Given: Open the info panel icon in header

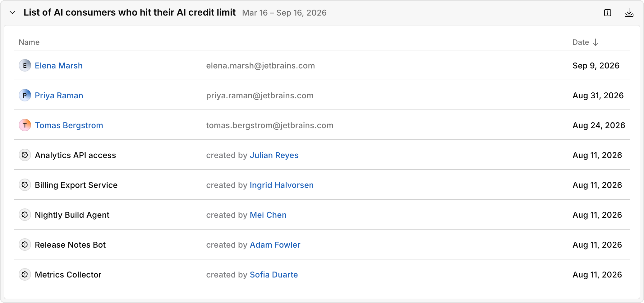Looking at the screenshot, I should pos(608,13).
